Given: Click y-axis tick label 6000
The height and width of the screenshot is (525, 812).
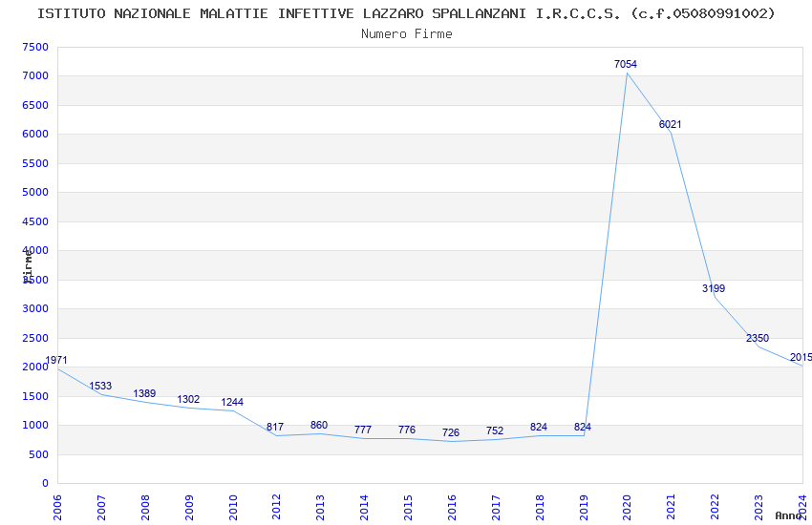Looking at the screenshot, I should pyautogui.click(x=35, y=135).
